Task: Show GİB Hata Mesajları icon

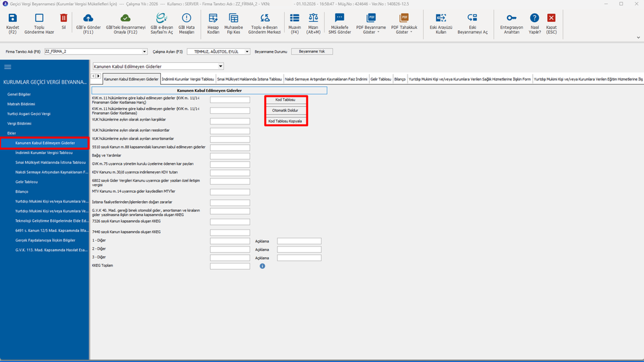Action: tap(186, 18)
